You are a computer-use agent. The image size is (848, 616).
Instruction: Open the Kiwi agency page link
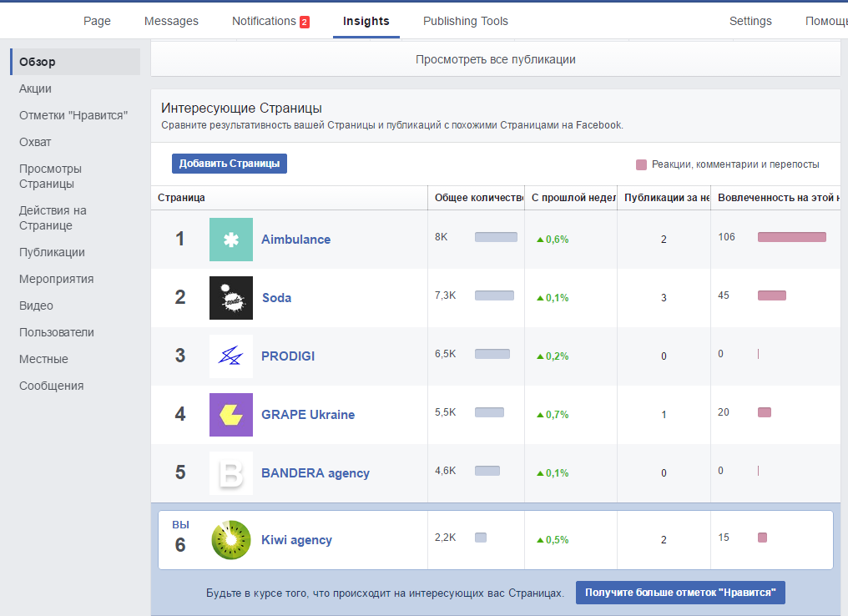pos(296,540)
